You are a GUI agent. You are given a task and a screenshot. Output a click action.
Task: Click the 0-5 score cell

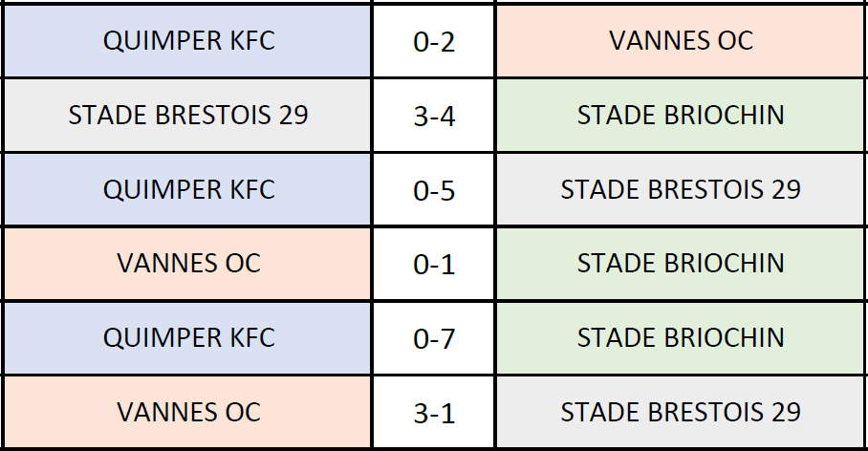pos(434,189)
